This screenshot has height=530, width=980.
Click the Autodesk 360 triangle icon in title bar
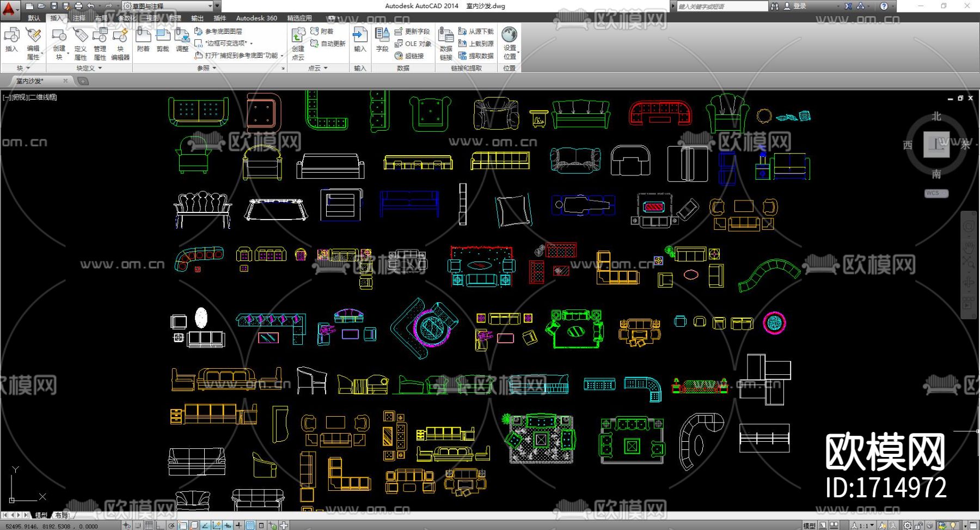tap(861, 6)
